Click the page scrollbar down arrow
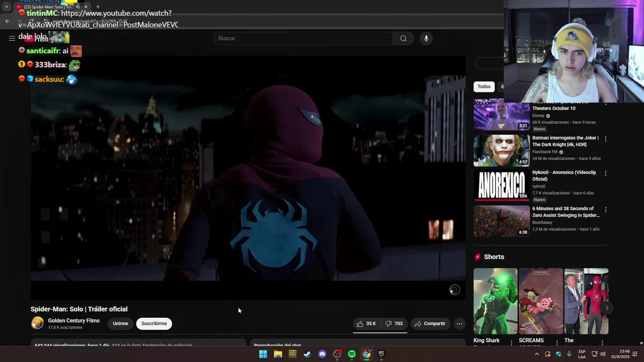 [641, 343]
